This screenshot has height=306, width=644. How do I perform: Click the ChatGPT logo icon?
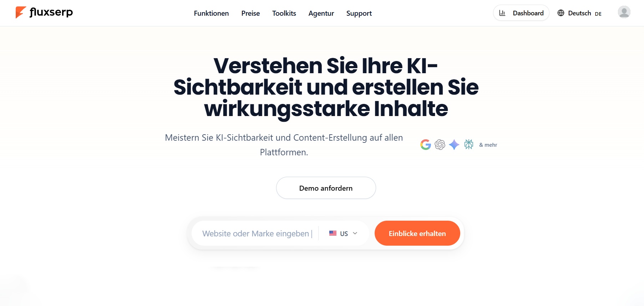440,145
